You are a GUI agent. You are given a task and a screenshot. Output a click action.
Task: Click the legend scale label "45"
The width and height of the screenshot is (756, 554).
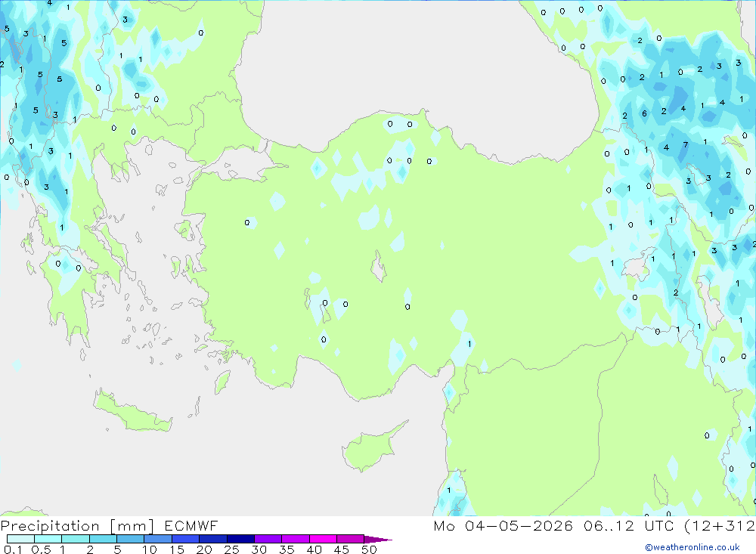(x=342, y=549)
